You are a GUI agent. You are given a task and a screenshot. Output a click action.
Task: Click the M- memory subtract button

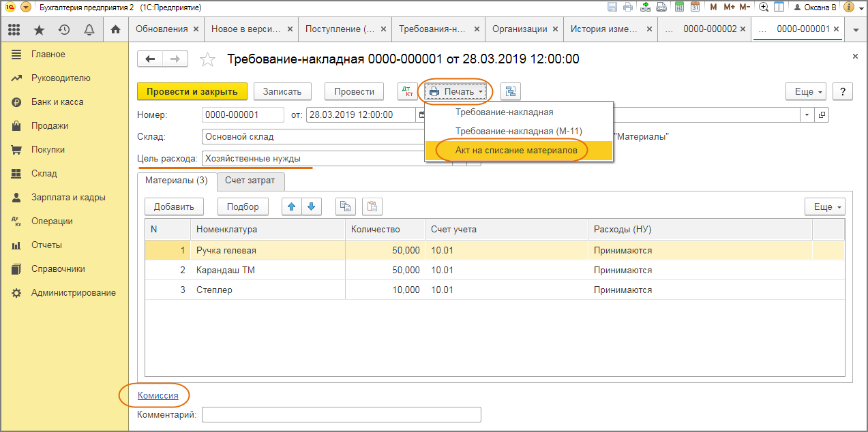745,7
